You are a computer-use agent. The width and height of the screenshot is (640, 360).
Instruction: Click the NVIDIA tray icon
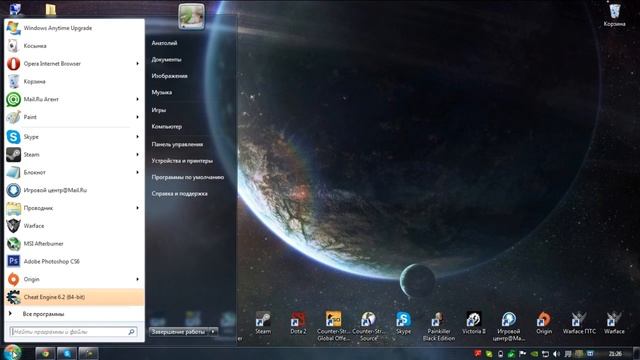[x=534, y=354]
